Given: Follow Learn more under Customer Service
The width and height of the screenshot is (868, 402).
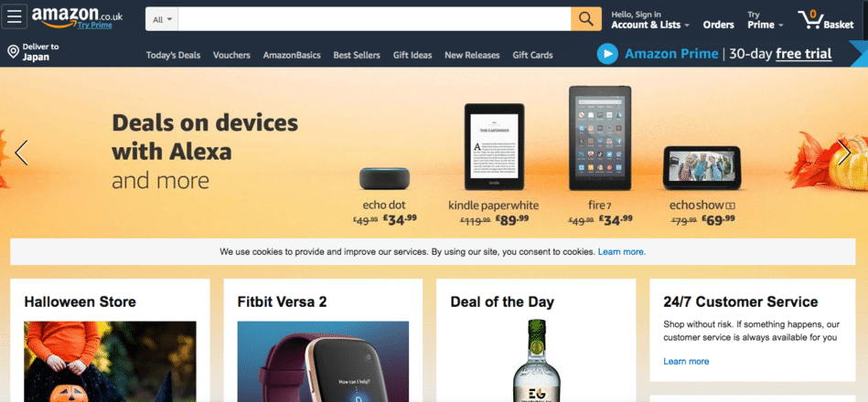Looking at the screenshot, I should tap(686, 361).
